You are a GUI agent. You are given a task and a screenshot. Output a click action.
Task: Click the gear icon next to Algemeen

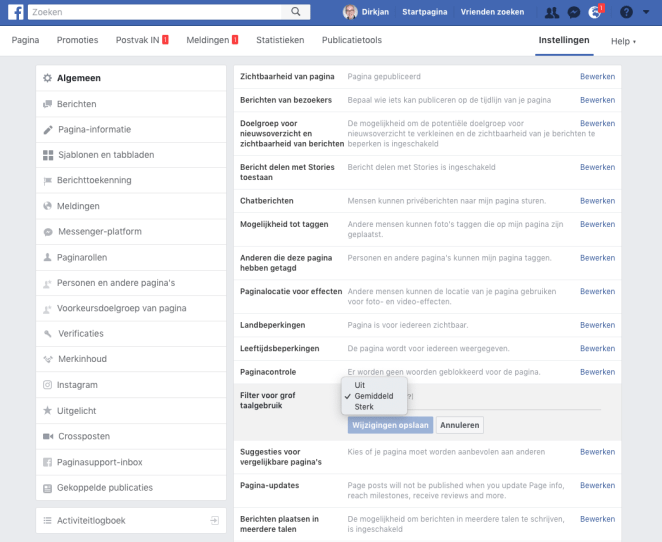pyautogui.click(x=47, y=78)
